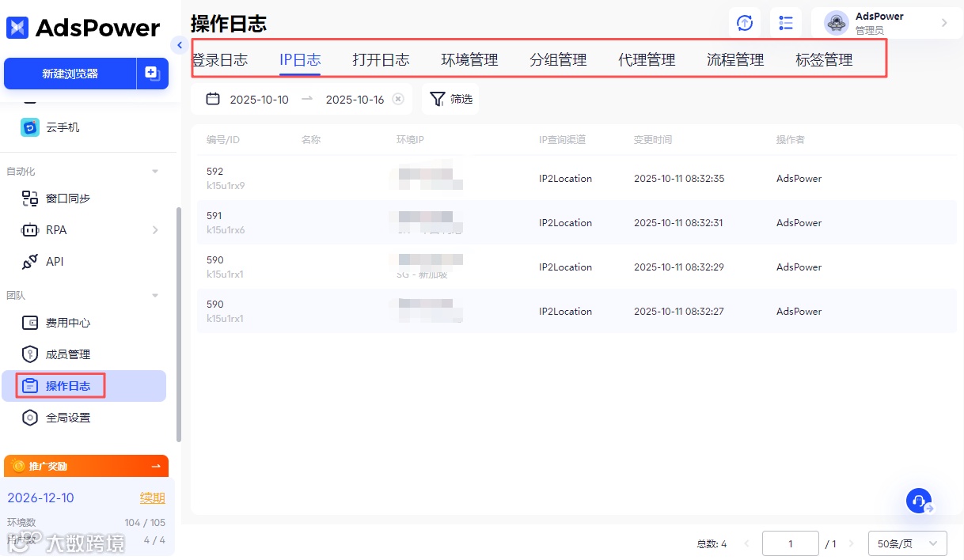Click the row with ID 591
This screenshot has width=964, height=560.
pos(576,222)
